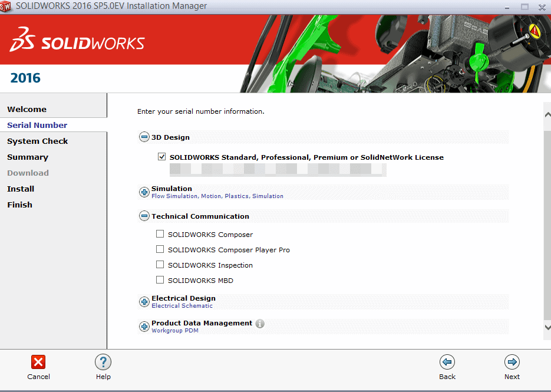Click the Electrical Design heading text
The width and height of the screenshot is (551, 392).
pyautogui.click(x=183, y=298)
